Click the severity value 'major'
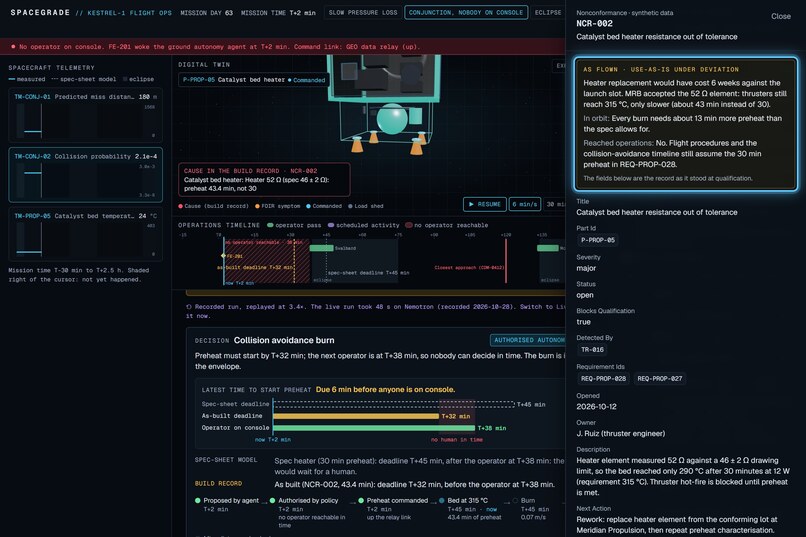Image resolution: width=806 pixels, height=537 pixels. pos(586,268)
